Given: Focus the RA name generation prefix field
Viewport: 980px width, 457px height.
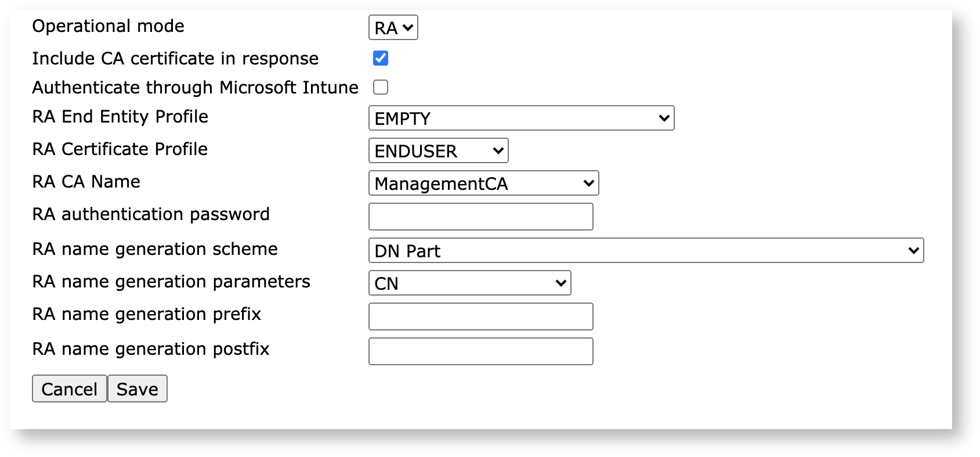Looking at the screenshot, I should pos(480,316).
